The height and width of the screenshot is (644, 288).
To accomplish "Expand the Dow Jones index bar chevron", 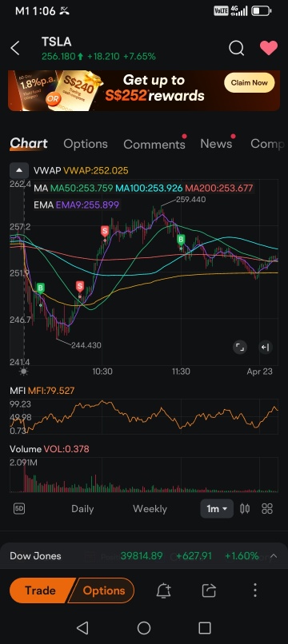I will tap(274, 556).
